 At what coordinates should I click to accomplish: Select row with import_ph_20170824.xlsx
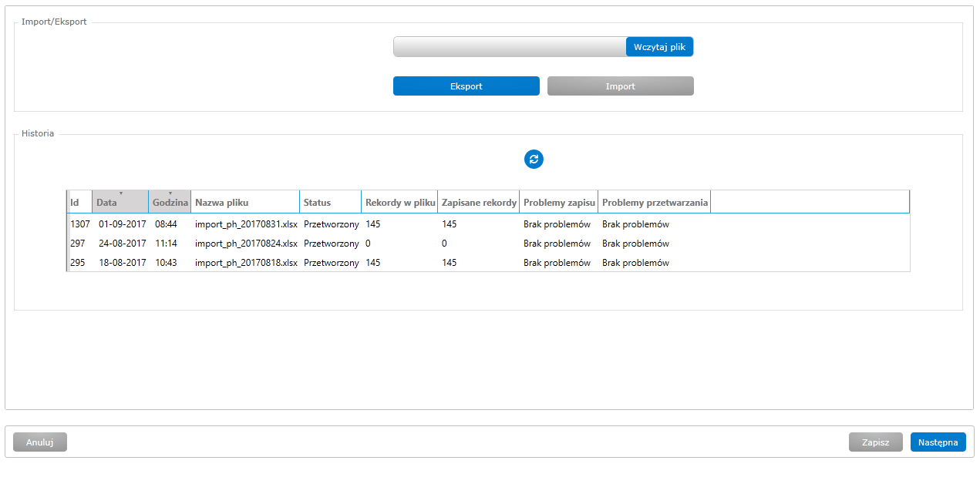click(x=246, y=244)
